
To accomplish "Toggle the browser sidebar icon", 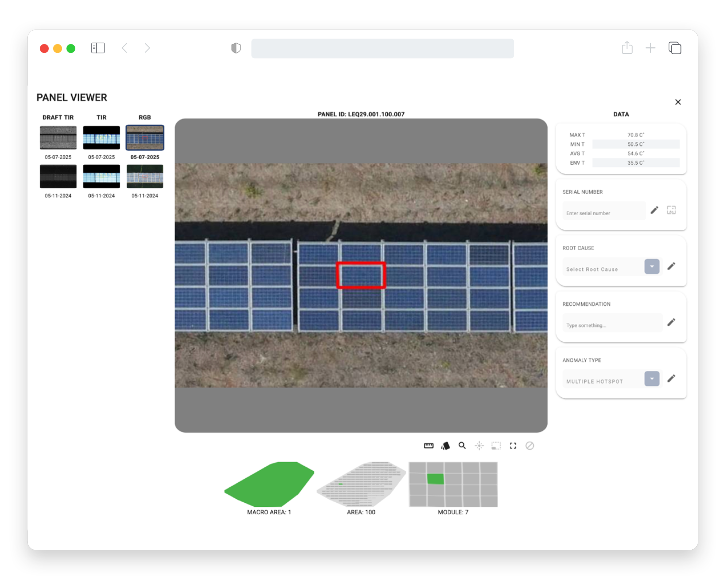I will point(98,48).
